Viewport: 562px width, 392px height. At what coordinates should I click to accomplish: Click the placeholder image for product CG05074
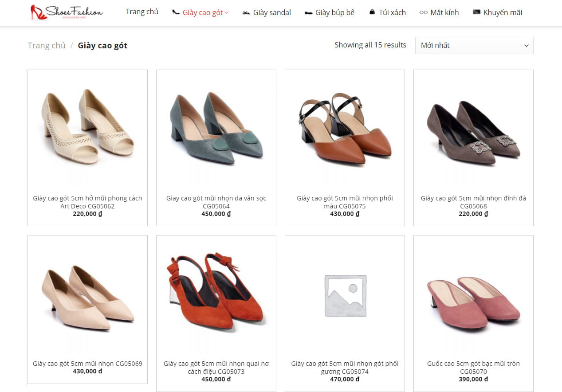tap(345, 296)
